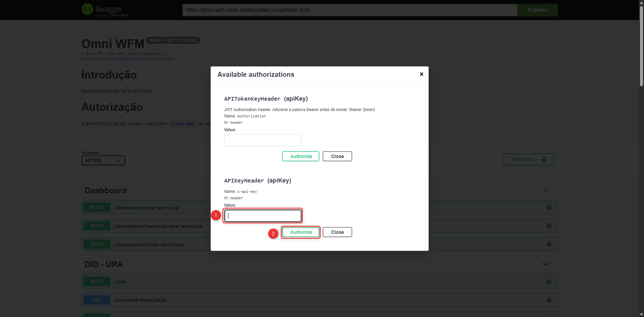Image resolution: width=644 pixels, height=317 pixels.
Task: Open the HTTPS schemes dropdown
Action: pos(103,160)
